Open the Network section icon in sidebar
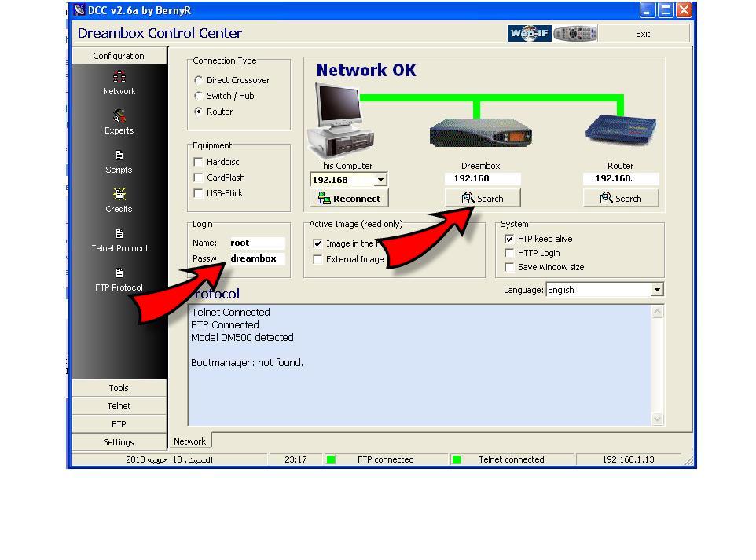 click(119, 77)
